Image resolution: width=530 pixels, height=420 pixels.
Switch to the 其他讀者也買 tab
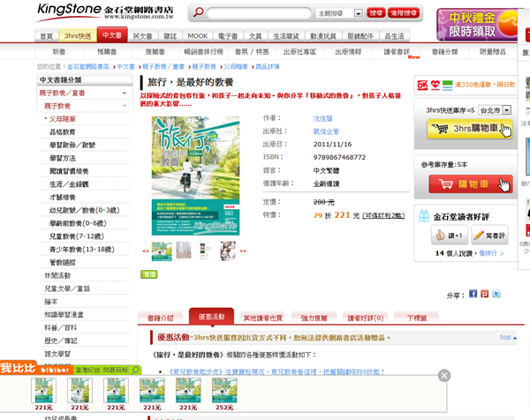[x=262, y=318]
